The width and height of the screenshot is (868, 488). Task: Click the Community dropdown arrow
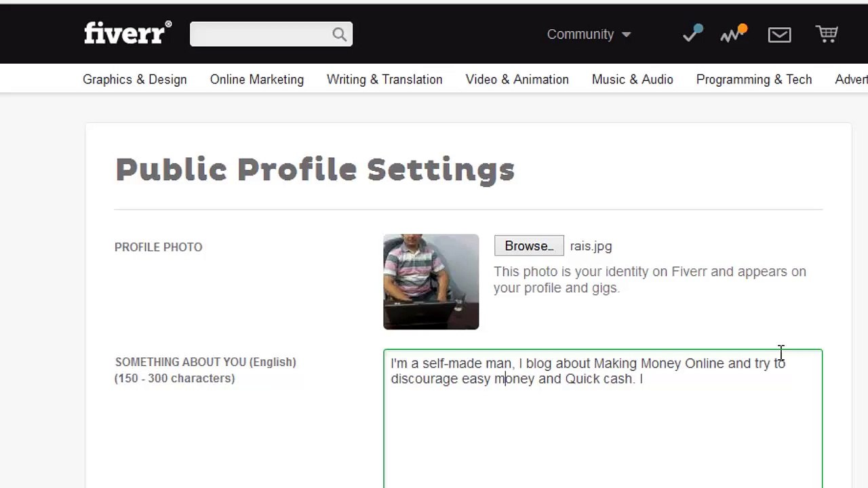626,35
